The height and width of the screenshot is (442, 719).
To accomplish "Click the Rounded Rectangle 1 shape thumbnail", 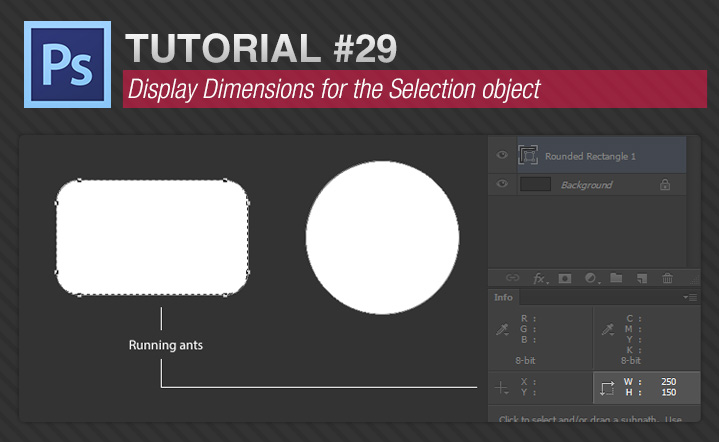I will coord(529,155).
